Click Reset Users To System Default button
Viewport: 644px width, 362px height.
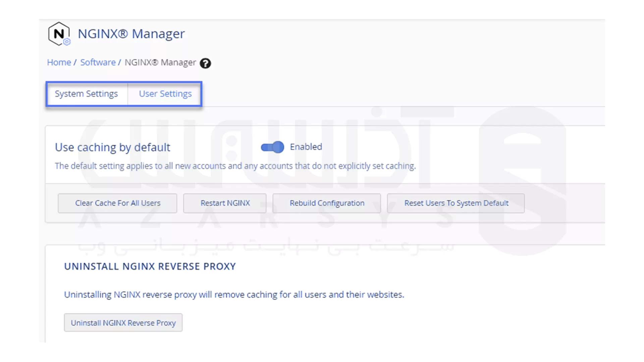point(456,203)
